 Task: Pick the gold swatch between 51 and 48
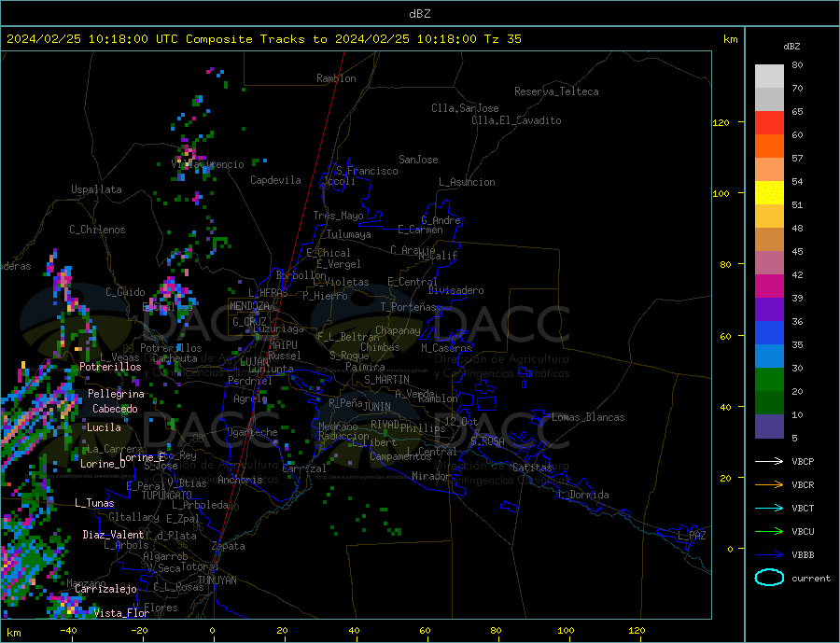[769, 216]
